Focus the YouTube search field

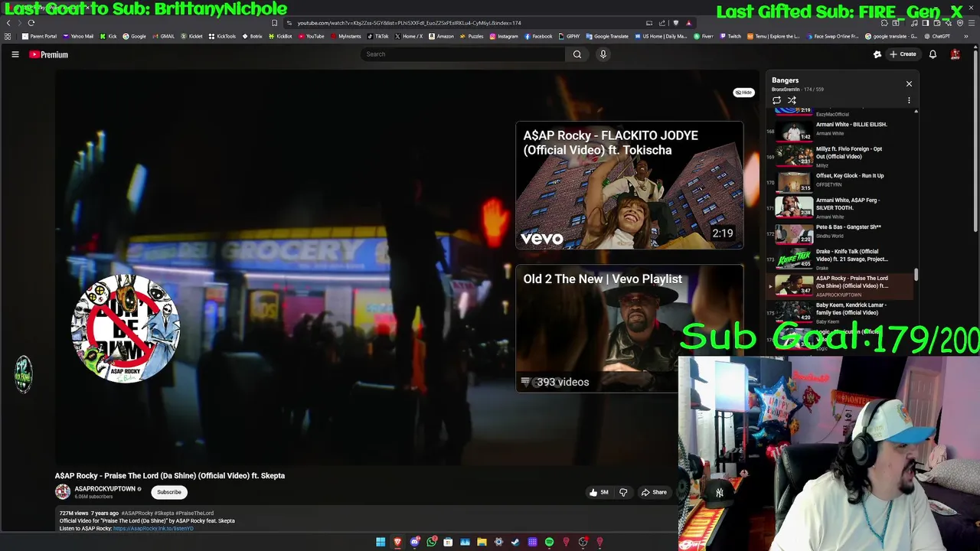[462, 54]
